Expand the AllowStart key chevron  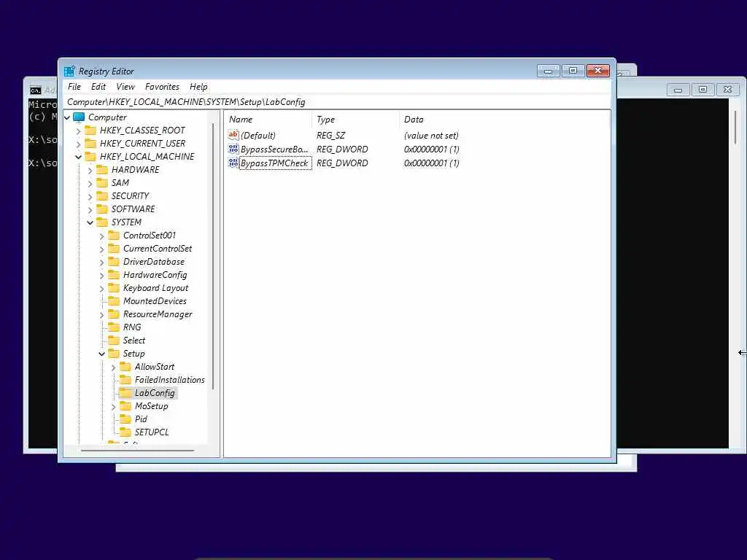pyautogui.click(x=113, y=367)
